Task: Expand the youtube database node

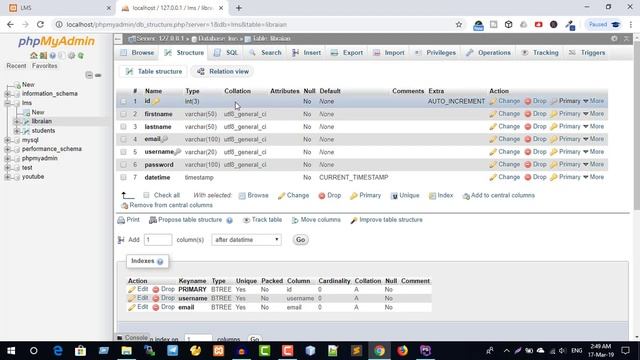Action: [x=7, y=177]
